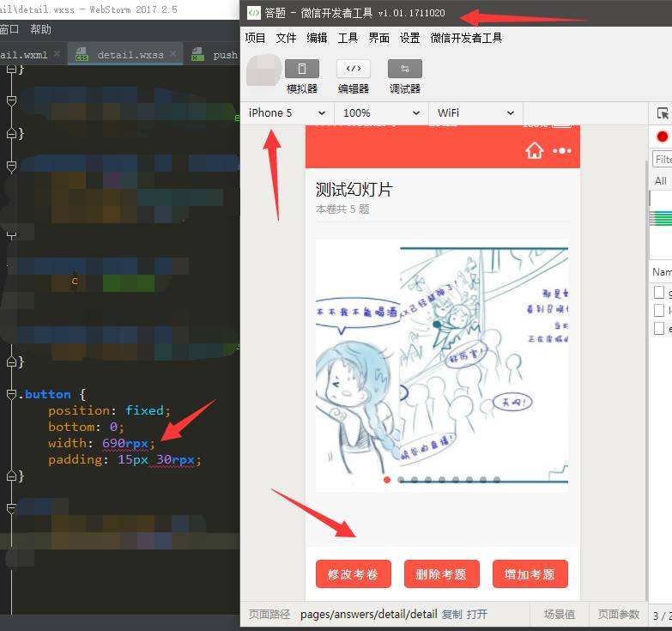Viewport: 672px width, 631px height.
Task: Click the position: fixed line in code
Action: (109, 410)
